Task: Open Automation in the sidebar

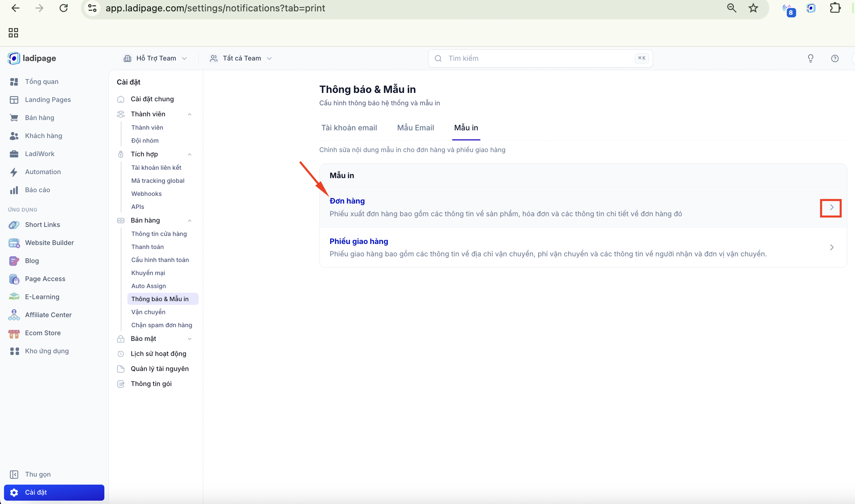Action: click(x=43, y=171)
